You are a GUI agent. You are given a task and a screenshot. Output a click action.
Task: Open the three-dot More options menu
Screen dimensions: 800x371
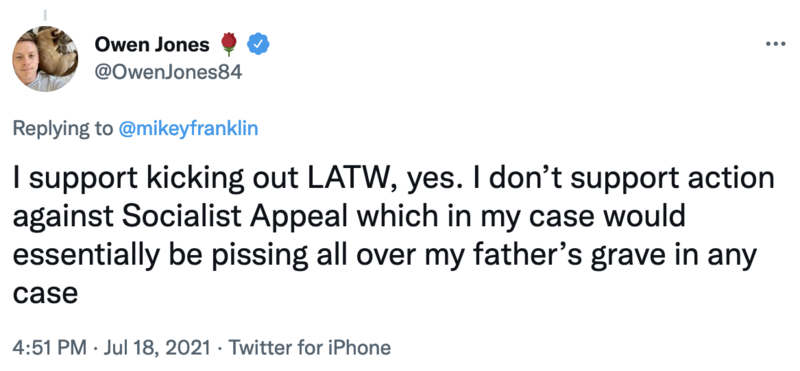point(776,44)
